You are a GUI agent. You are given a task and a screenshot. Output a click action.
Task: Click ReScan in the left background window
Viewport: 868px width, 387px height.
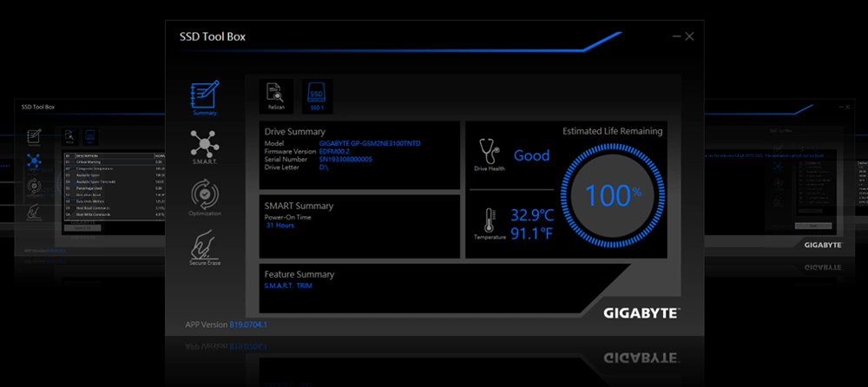click(x=69, y=137)
